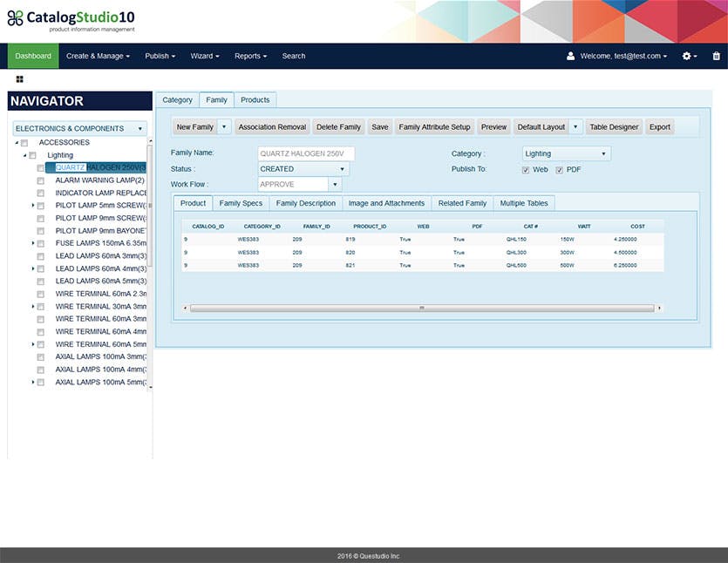This screenshot has width=728, height=563.
Task: Open the Status CREATED dropdown
Action: (303, 169)
